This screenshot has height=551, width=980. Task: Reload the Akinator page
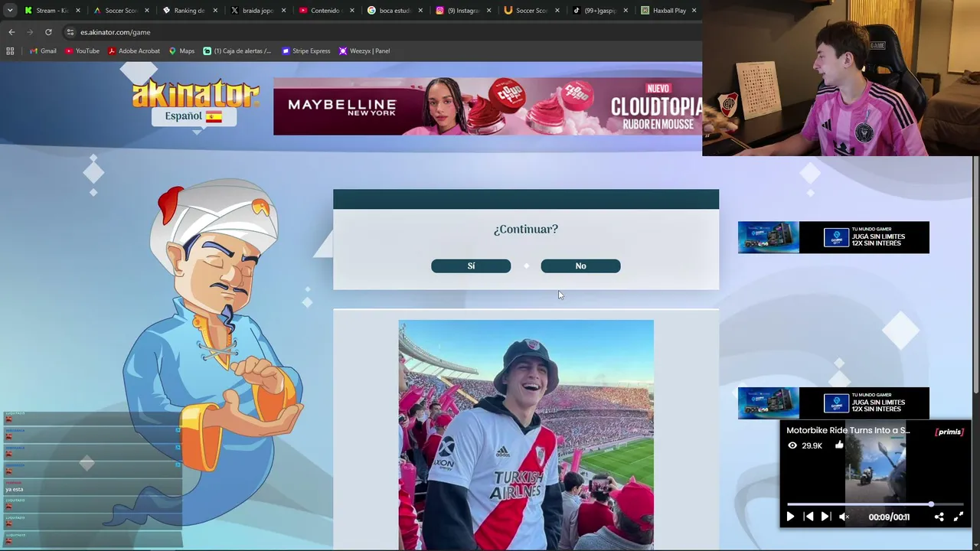(x=48, y=32)
